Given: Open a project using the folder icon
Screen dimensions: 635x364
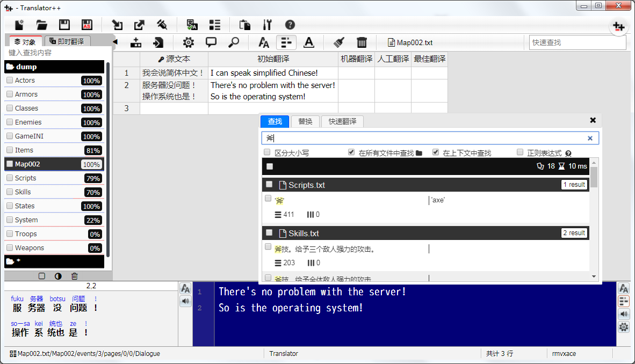Looking at the screenshot, I should click(x=42, y=25).
